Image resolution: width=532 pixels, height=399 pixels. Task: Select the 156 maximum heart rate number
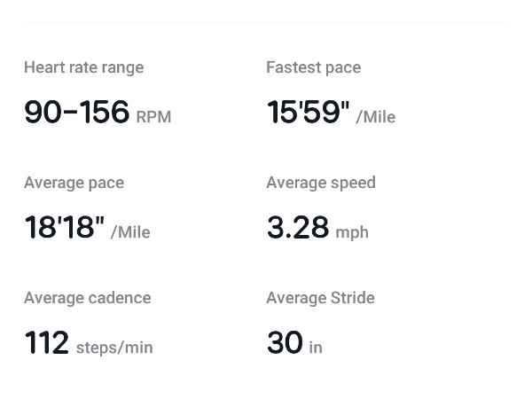click(x=105, y=113)
